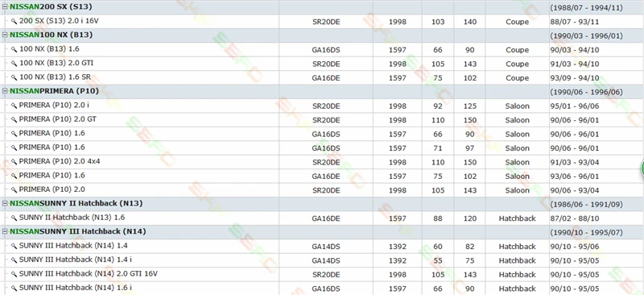Open the SUNNY III Hatchback (N14) 2.0 GTI 16V entry

[x=89, y=273]
